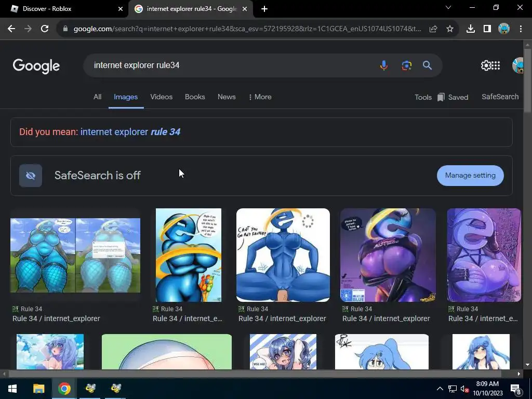This screenshot has height=399, width=532.
Task: Click the horizontal scrollbar right arrow
Action: pos(519,374)
